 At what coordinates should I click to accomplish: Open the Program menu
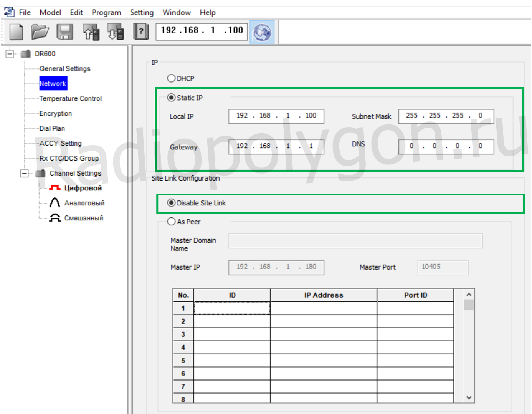point(106,12)
